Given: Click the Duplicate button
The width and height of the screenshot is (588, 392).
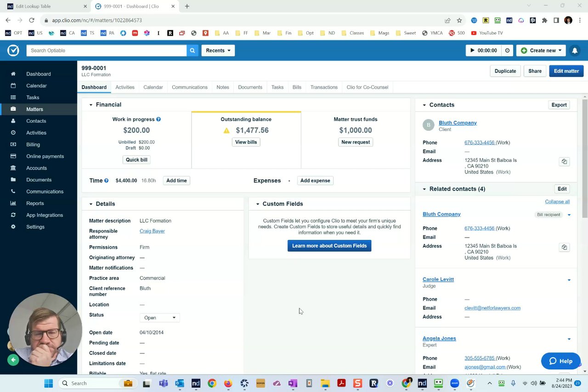Looking at the screenshot, I should pos(505,71).
